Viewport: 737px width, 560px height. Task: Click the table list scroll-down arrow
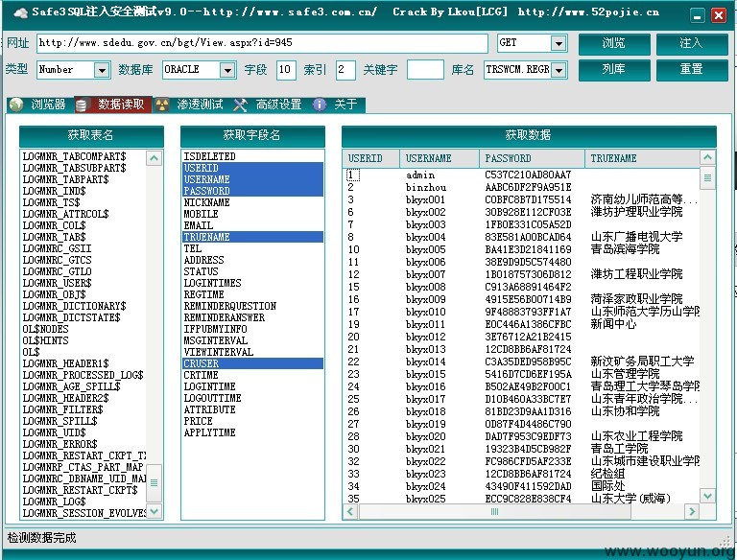click(x=155, y=511)
